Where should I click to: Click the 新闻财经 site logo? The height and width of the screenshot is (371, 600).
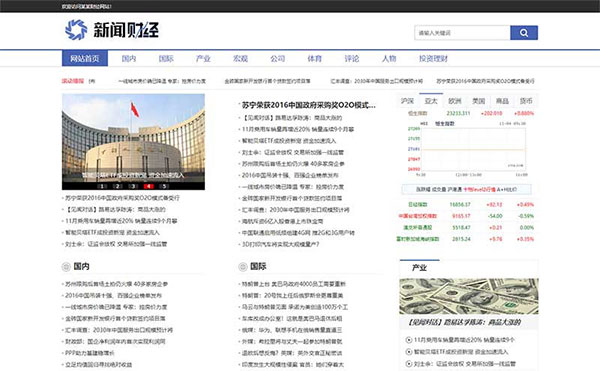click(x=112, y=30)
